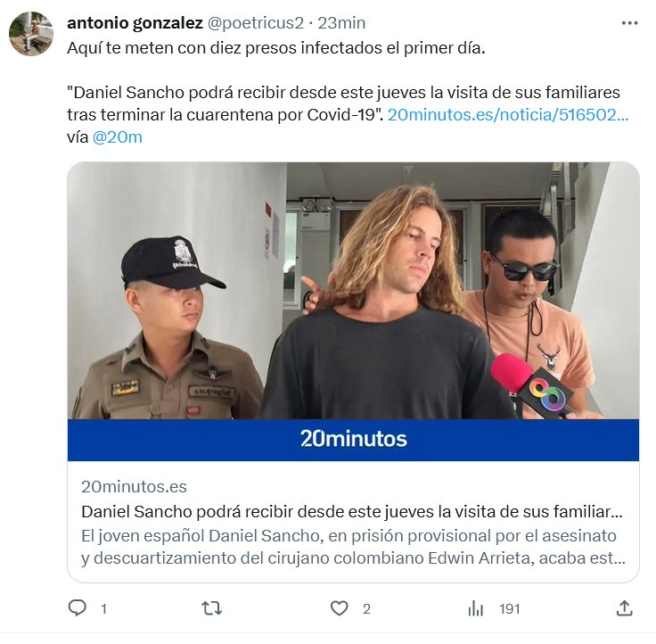Open the 23min timestamp link
The width and height of the screenshot is (656, 644).
(x=341, y=23)
